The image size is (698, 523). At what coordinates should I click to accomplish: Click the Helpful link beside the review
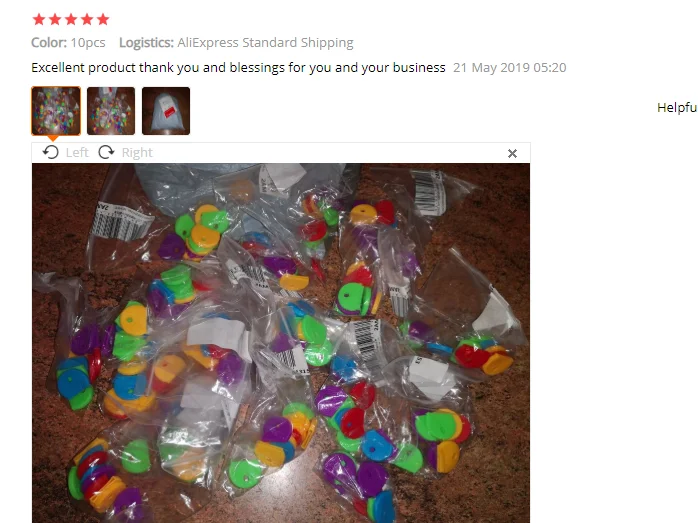677,107
